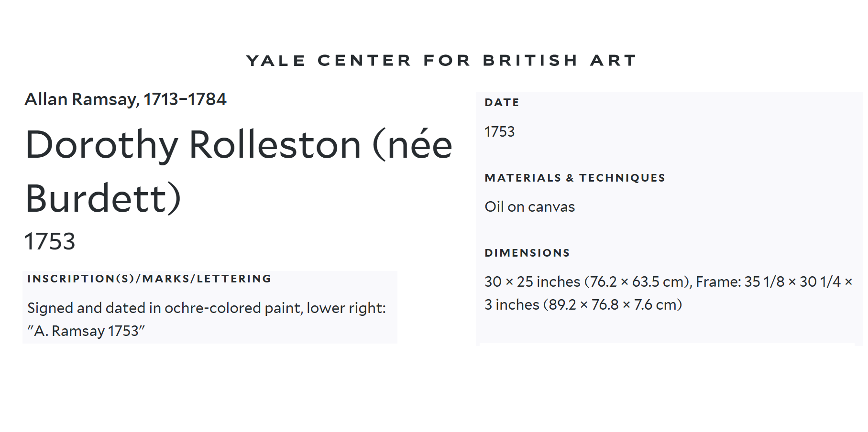Viewport: 868px width, 432px height.
Task: Click the word BRITISH in the header
Action: click(x=530, y=61)
